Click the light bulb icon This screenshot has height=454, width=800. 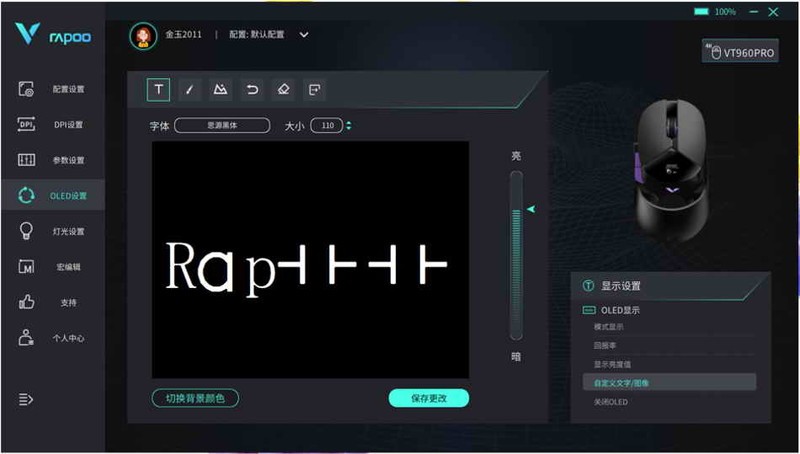pyautogui.click(x=26, y=231)
